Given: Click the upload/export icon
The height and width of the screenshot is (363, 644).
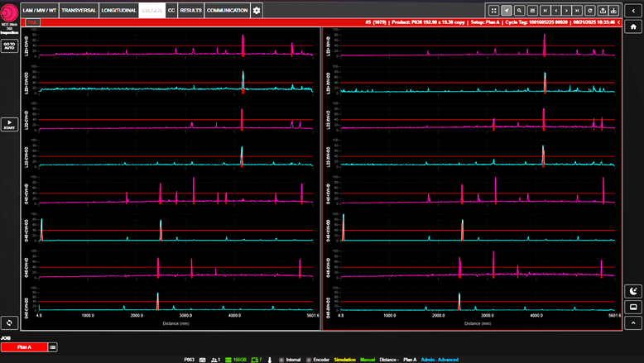Looking at the screenshot, I should [x=603, y=11].
